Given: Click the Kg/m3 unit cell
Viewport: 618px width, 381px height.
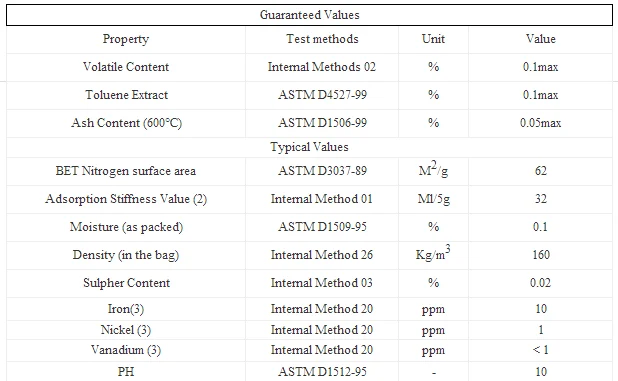Looking at the screenshot, I should [x=433, y=255].
